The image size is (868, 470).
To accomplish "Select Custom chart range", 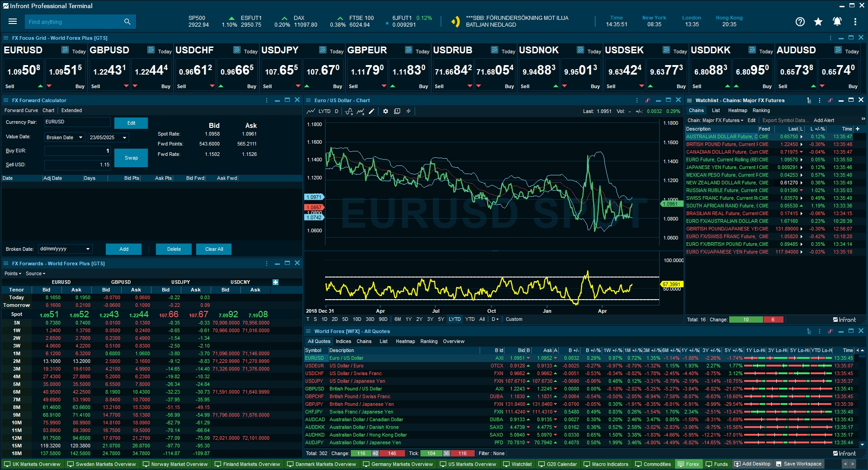I will click(514, 319).
